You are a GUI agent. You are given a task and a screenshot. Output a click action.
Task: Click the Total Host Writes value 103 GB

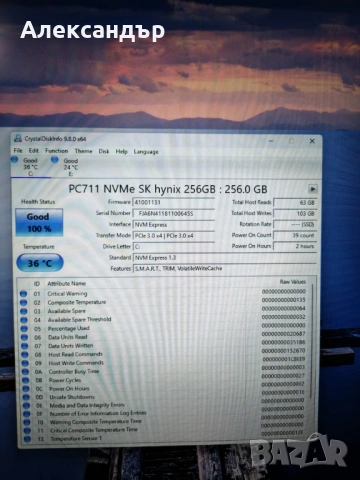point(295,213)
